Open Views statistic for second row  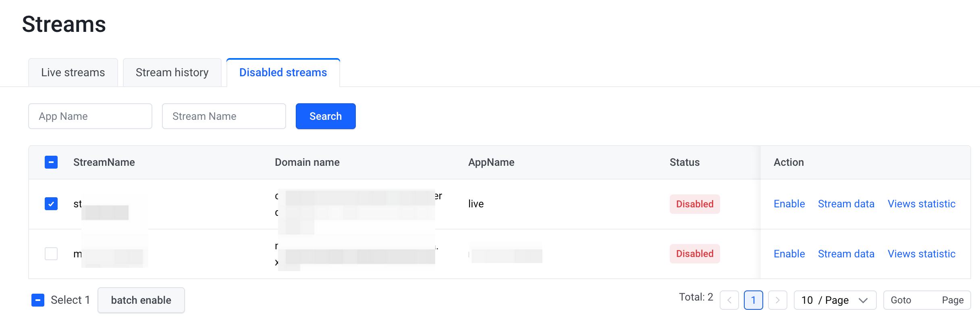tap(921, 254)
